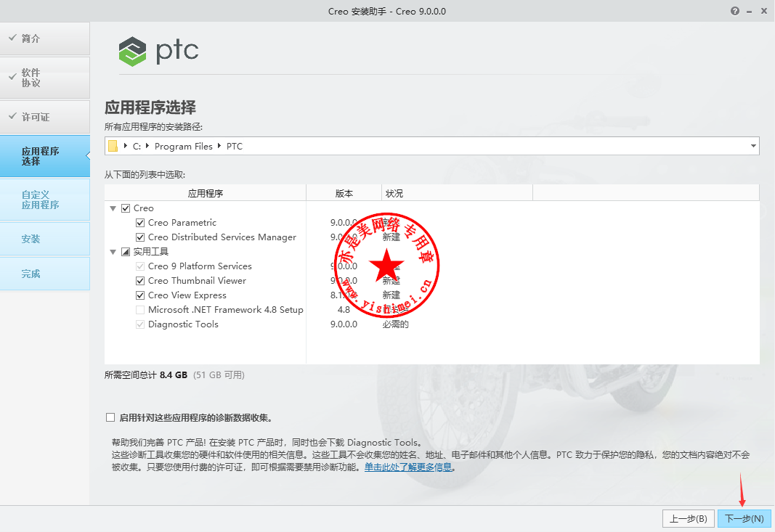Toggle the 实用工具 group checkbox
Screen dimensions: 775x532
126,252
